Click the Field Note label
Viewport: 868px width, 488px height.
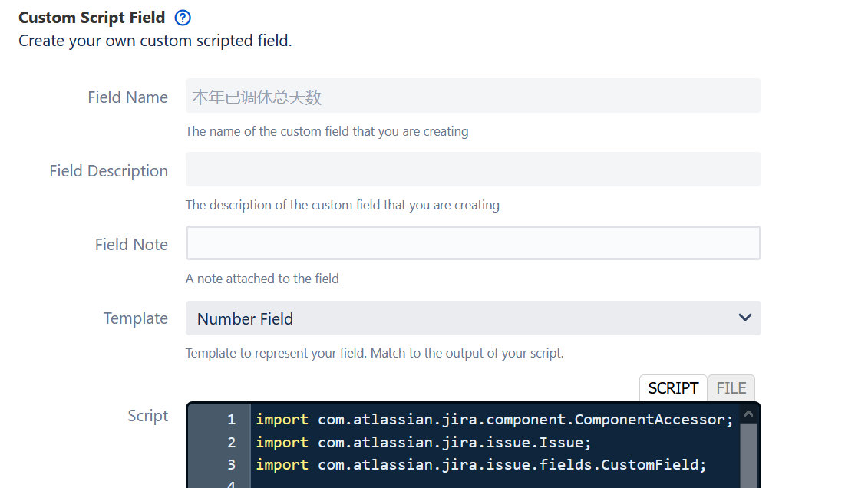tap(131, 245)
